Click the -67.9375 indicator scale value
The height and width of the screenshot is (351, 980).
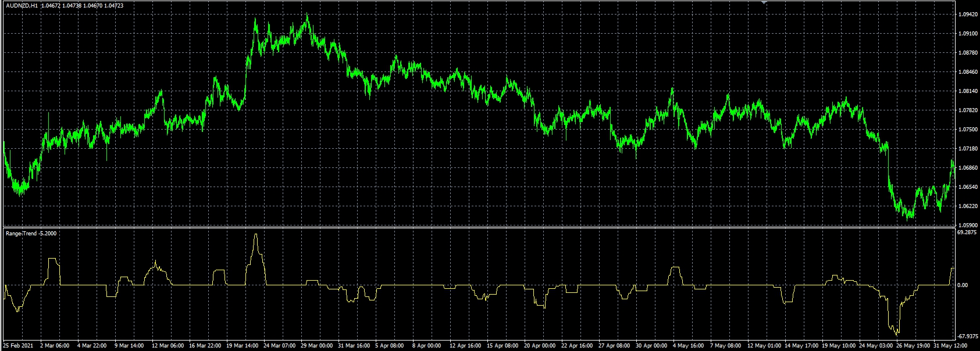tap(968, 335)
